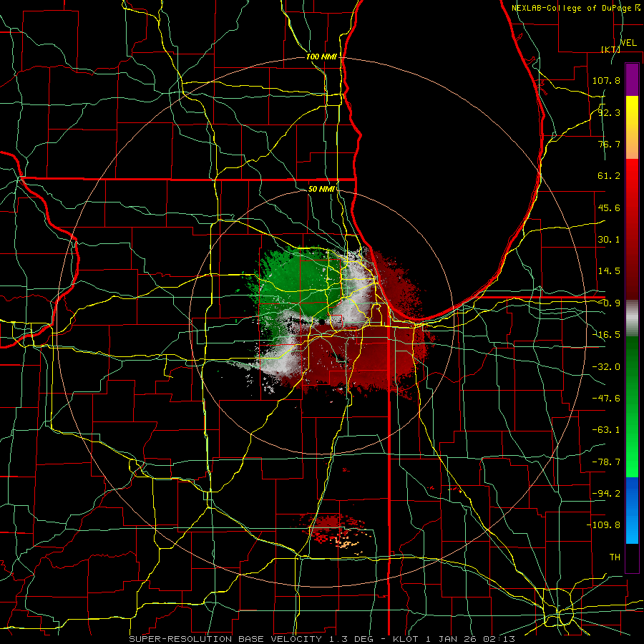Select the 61.2 legend value
The image size is (644, 644).
point(609,176)
